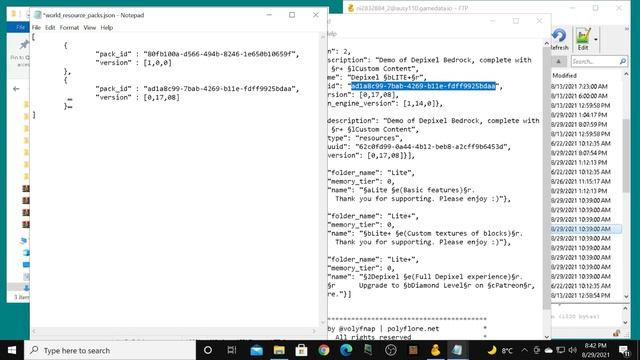Switch to Notepad via taskbar icon

(x=457, y=350)
